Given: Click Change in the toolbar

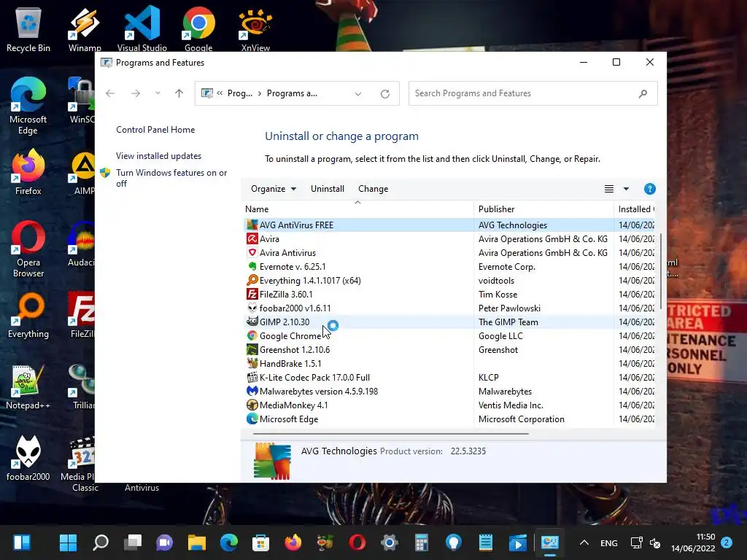Looking at the screenshot, I should coord(373,189).
